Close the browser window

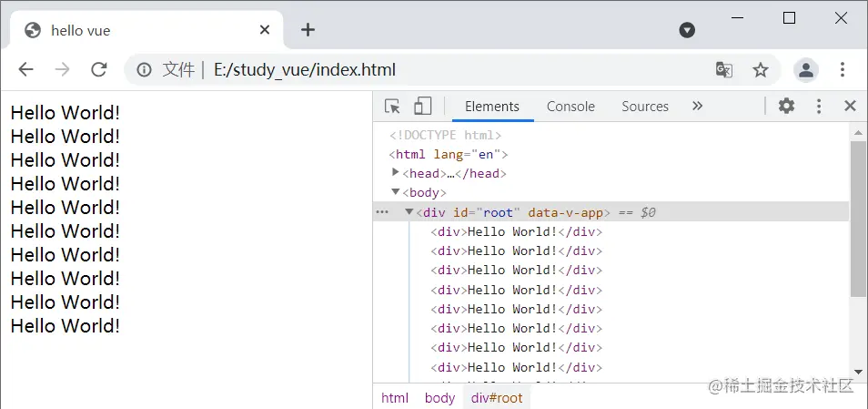841,17
